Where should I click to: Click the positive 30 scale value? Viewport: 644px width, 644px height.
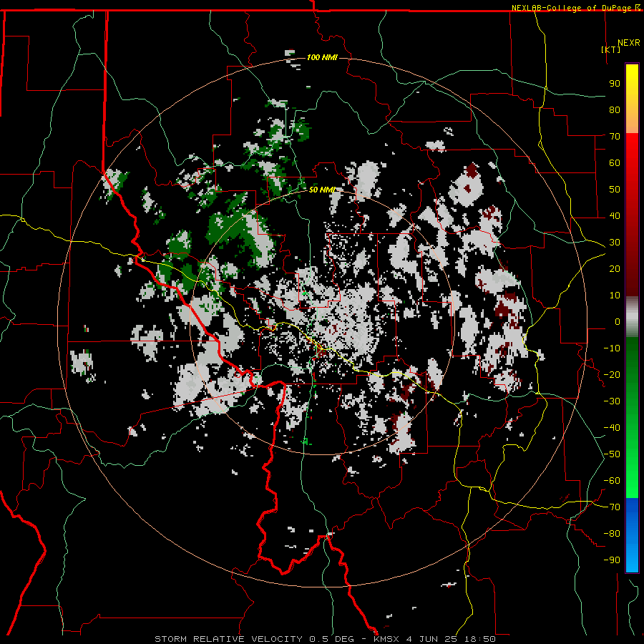pos(615,243)
